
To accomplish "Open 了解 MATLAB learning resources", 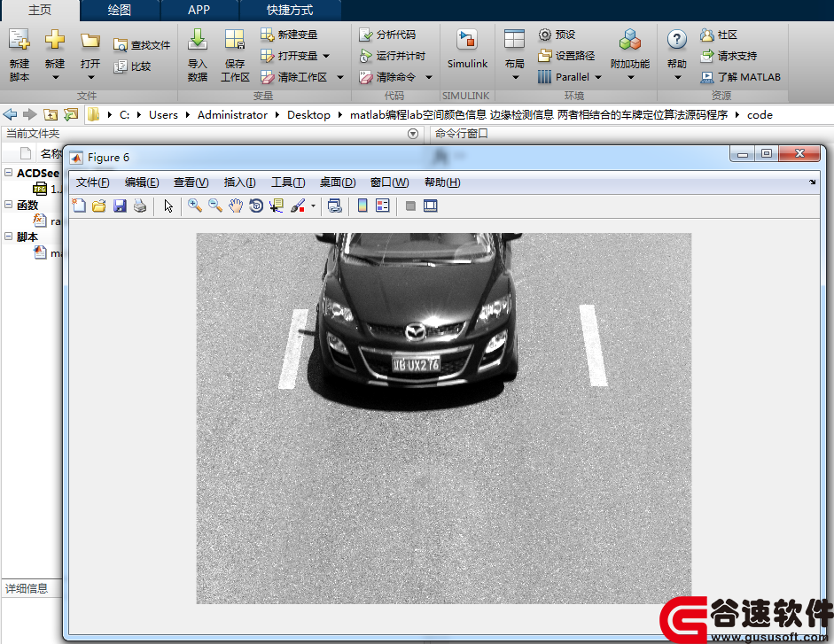I will click(740, 77).
